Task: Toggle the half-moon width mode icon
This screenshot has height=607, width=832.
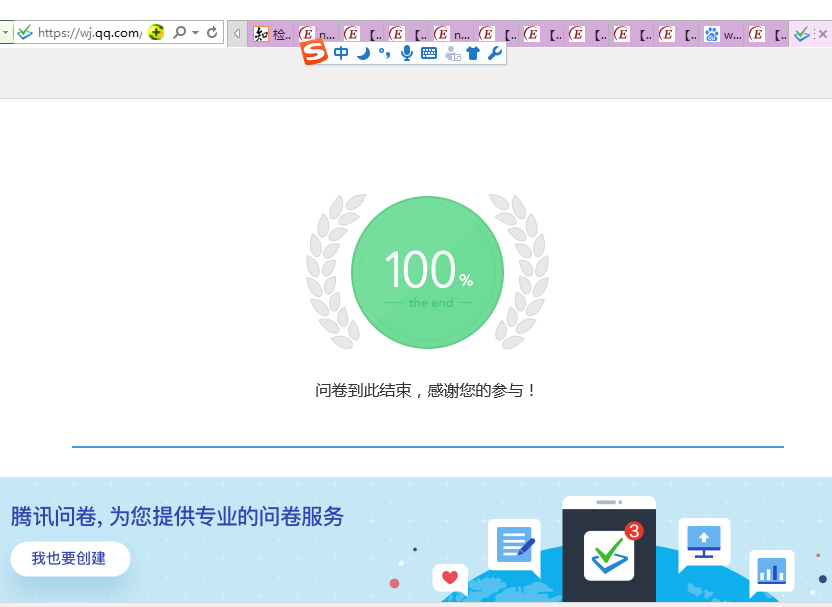Action: pos(364,53)
